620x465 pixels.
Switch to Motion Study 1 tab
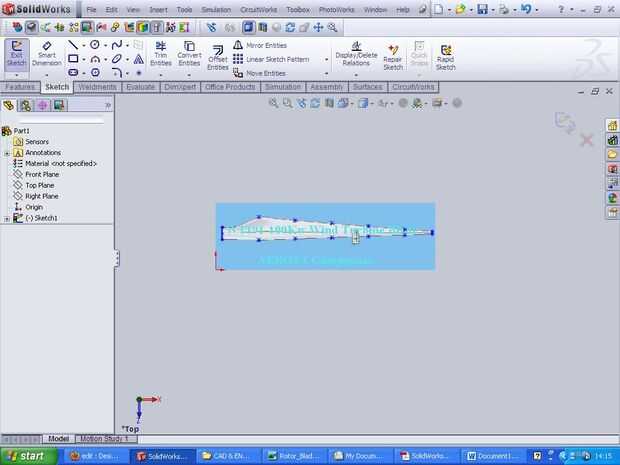(x=105, y=439)
